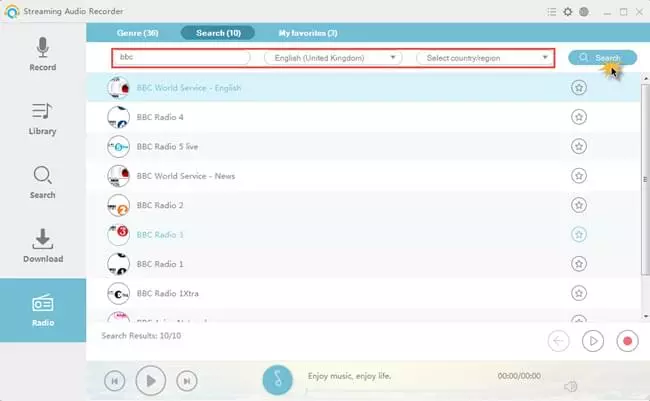
Task: Click the blue Search button
Action: point(602,58)
